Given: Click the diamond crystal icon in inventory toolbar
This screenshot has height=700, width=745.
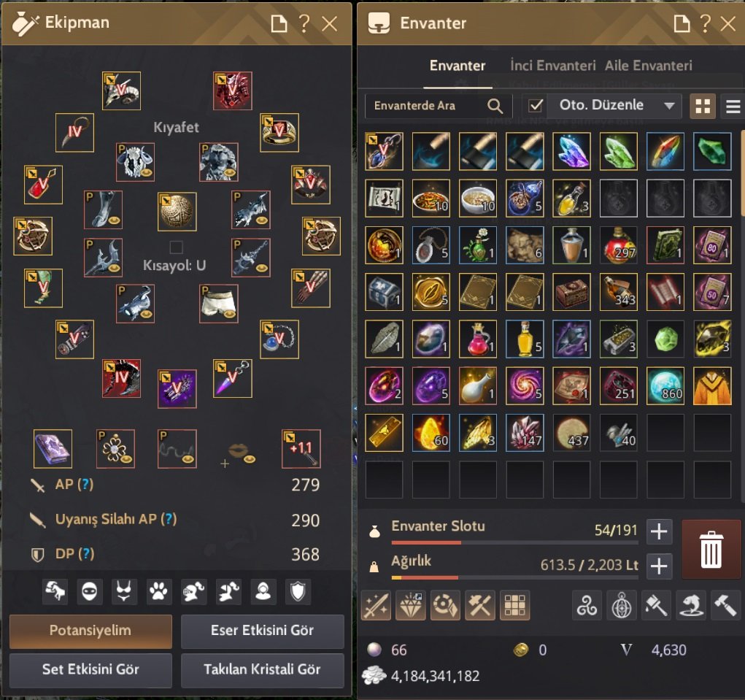Looking at the screenshot, I should click(x=410, y=605).
